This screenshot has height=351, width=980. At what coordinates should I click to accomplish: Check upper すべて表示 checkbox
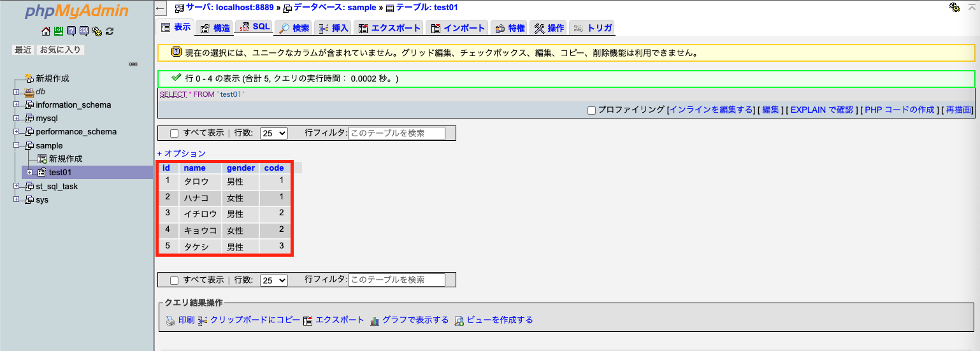tap(175, 134)
